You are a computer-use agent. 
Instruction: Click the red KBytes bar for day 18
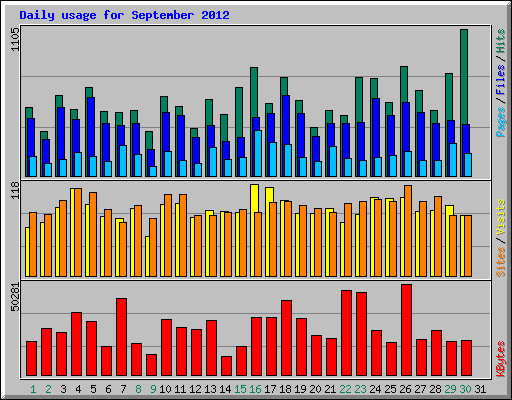click(x=286, y=338)
